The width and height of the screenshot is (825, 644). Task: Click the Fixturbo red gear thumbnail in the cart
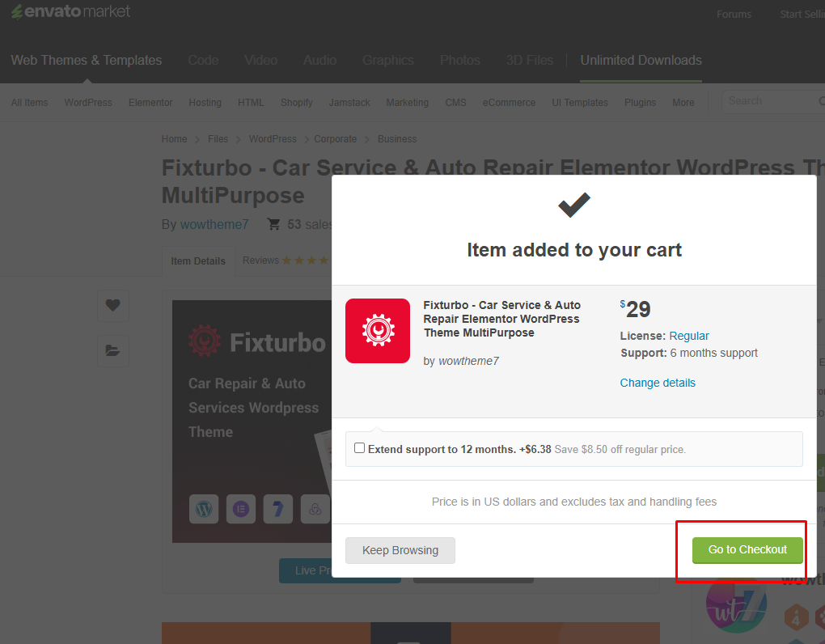pos(377,331)
